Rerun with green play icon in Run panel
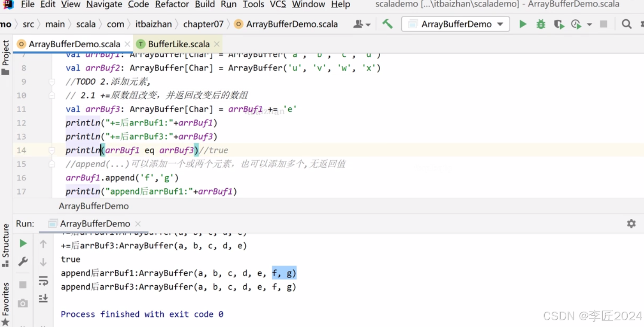644x327 pixels. click(23, 244)
